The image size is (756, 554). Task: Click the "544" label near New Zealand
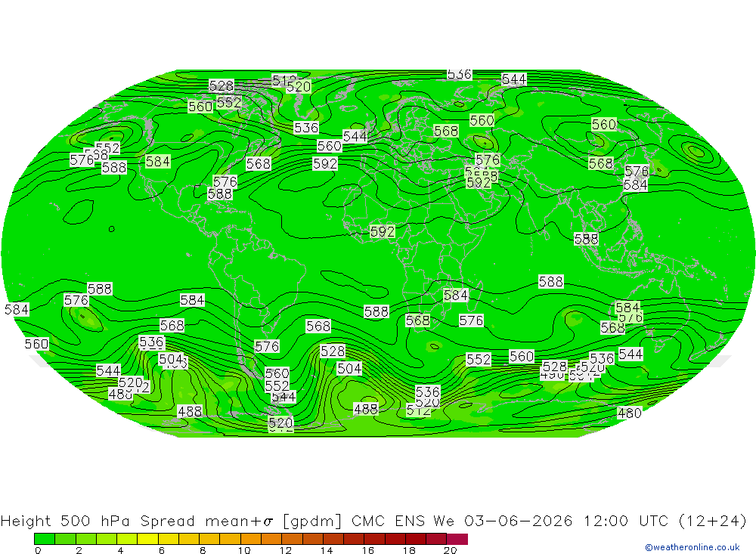631,354
